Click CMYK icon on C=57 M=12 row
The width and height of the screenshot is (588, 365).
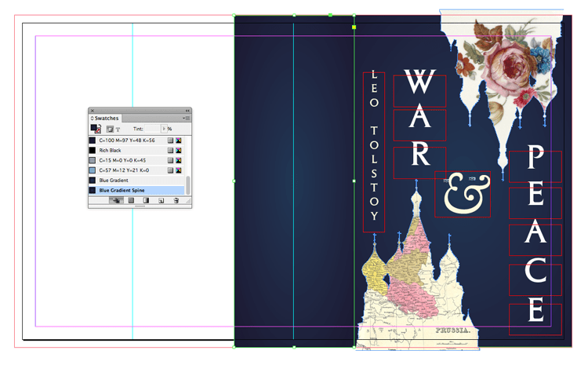pyautogui.click(x=179, y=170)
